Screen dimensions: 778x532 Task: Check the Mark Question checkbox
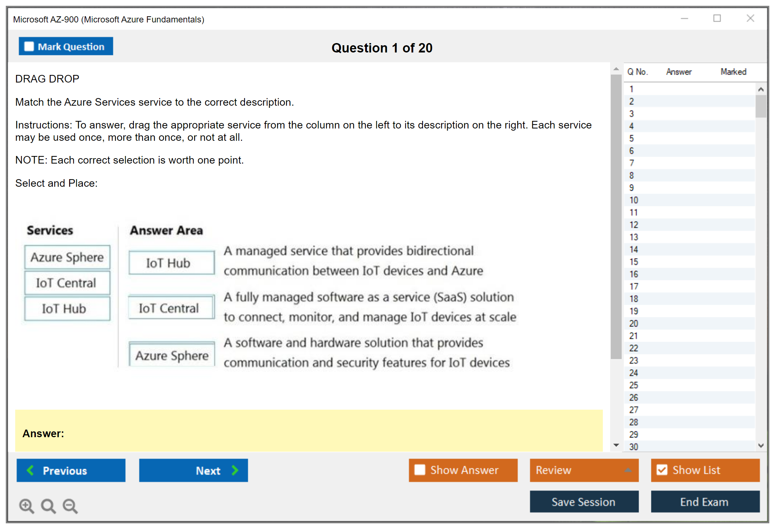point(29,47)
